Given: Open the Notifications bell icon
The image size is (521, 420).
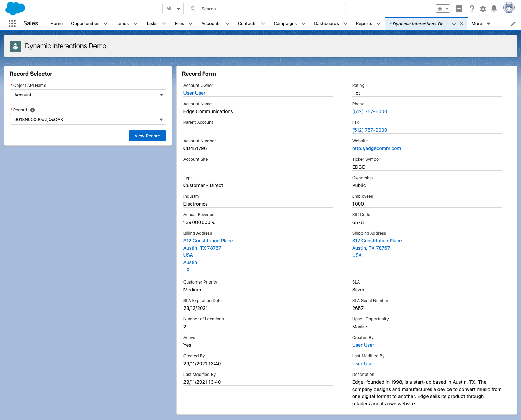Looking at the screenshot, I should tap(494, 9).
